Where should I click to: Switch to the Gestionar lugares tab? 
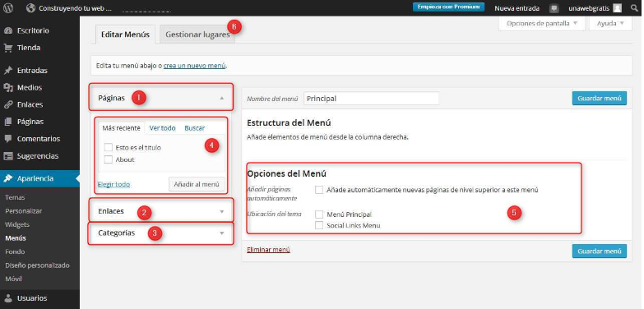(x=197, y=35)
